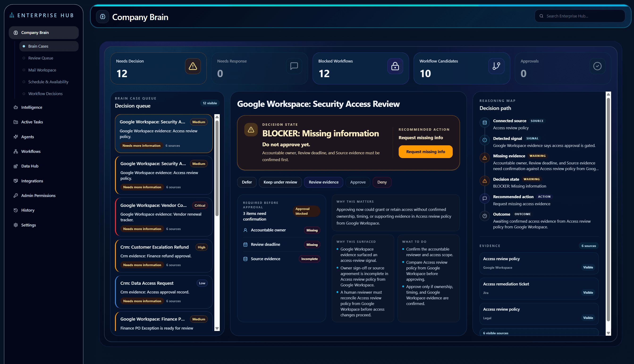This screenshot has height=364, width=634.
Task: Click the Reasoning Map scrollbar down arrow
Action: (x=608, y=333)
